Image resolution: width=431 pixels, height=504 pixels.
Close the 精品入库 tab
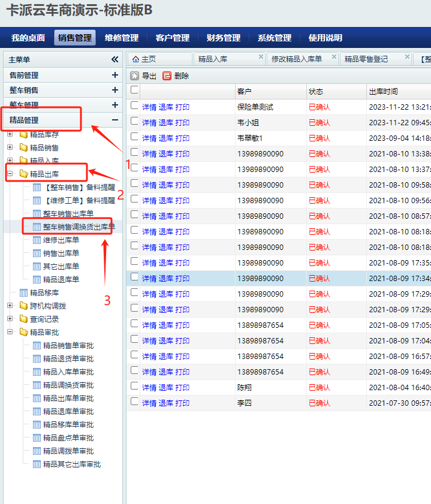261,57
